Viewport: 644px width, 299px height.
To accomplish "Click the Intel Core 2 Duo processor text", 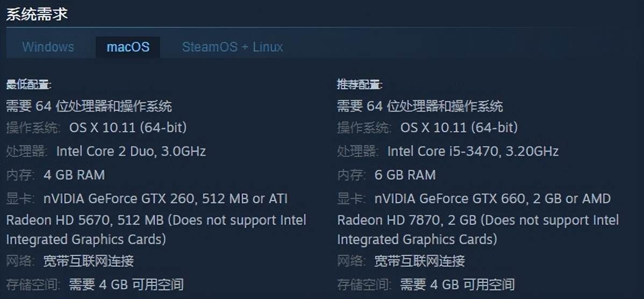I will pos(131,151).
